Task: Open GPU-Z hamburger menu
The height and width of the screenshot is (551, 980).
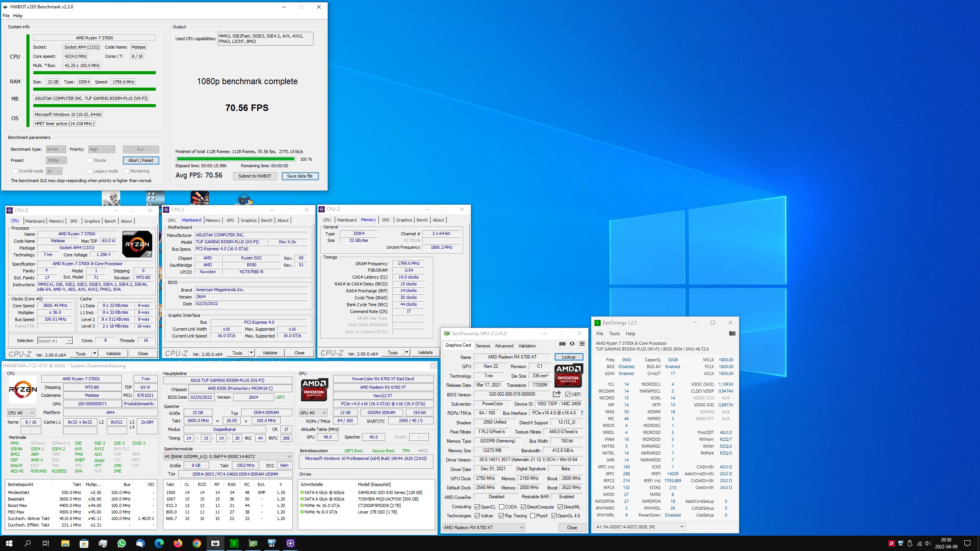Action: (582, 344)
